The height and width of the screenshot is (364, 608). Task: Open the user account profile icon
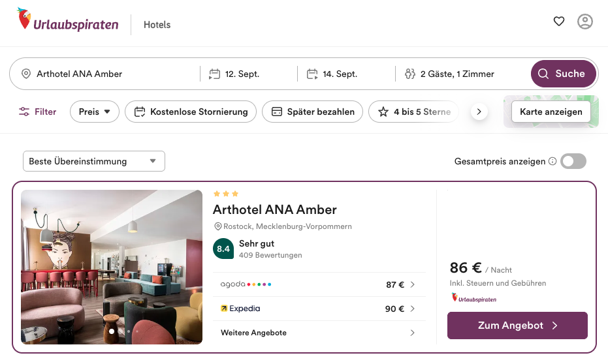coord(584,22)
